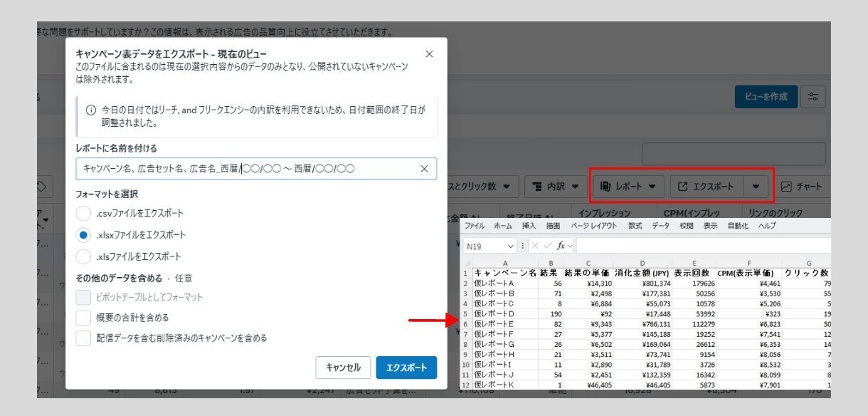Click the fx insert function icon in Excel
Screen dimensions: 868x416
point(560,246)
